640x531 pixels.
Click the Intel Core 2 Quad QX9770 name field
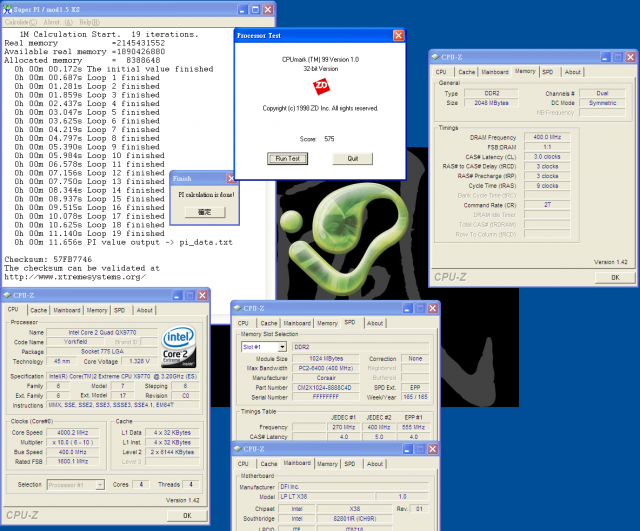[x=102, y=332]
